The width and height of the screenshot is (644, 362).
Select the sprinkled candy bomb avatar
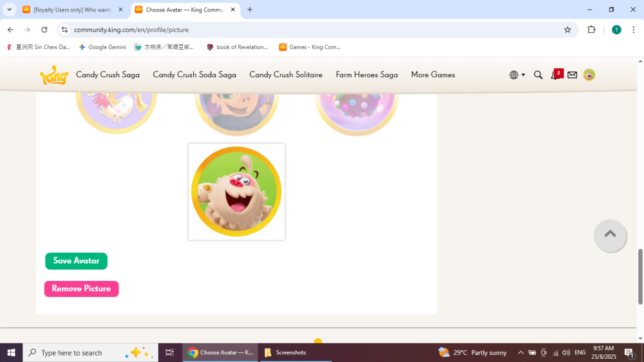[x=357, y=114]
